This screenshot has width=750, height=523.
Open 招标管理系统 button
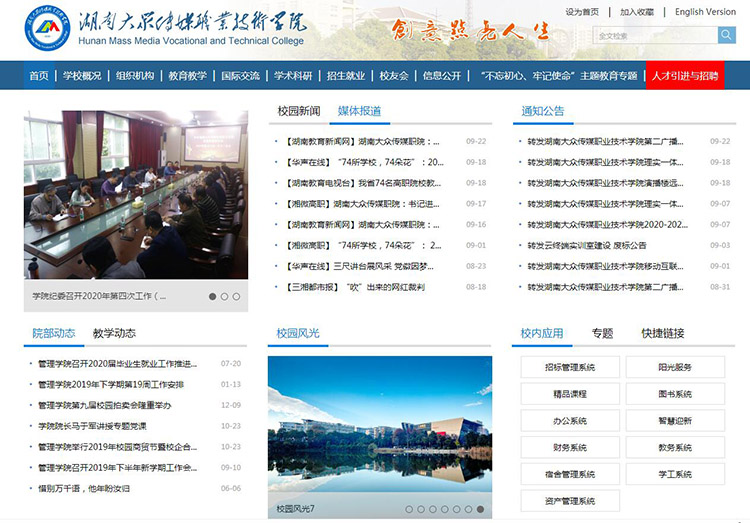570,367
